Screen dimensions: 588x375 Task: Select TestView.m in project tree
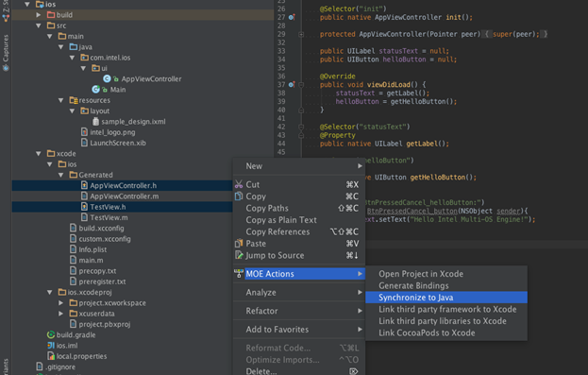pos(109,217)
